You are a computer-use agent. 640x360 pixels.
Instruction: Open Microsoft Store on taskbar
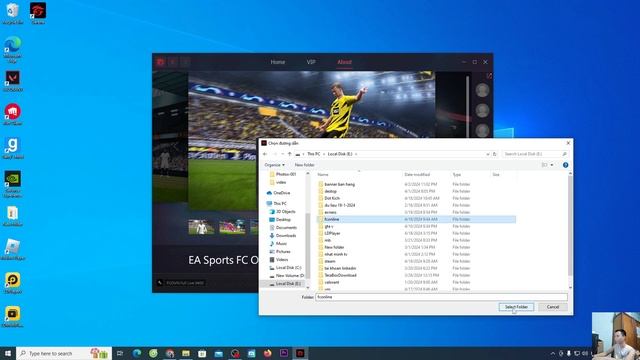[202, 353]
